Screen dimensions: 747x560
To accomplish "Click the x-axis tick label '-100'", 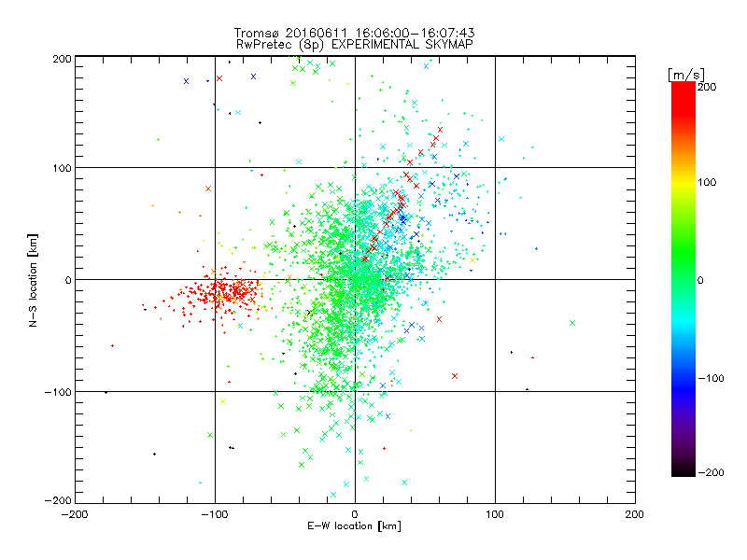I will coord(215,514).
